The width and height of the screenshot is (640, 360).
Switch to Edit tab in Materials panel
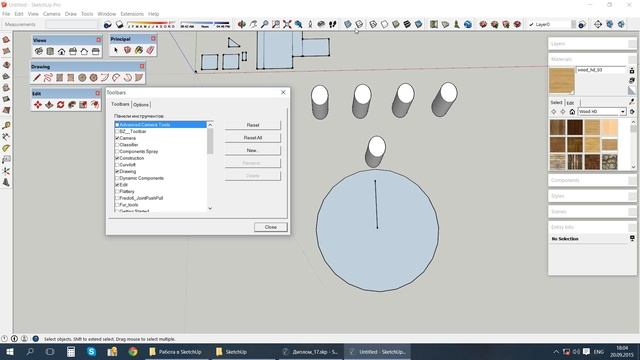tap(570, 103)
